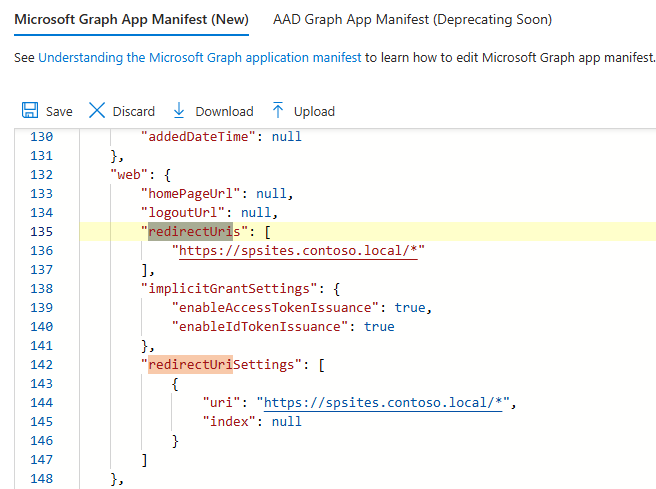The width and height of the screenshot is (656, 489).
Task: Click the homePageUrl null value
Action: [272, 194]
